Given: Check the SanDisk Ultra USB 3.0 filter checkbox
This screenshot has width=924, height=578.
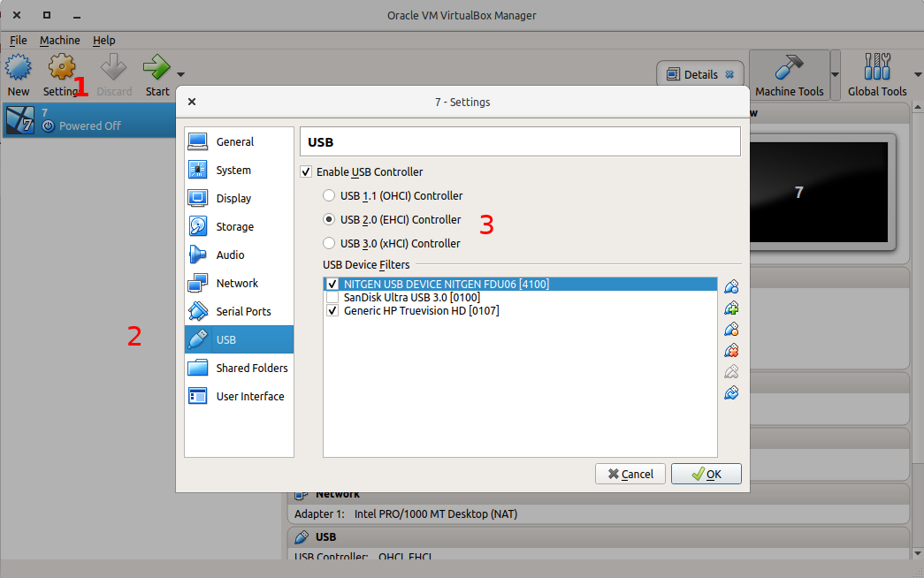Looking at the screenshot, I should (x=332, y=298).
